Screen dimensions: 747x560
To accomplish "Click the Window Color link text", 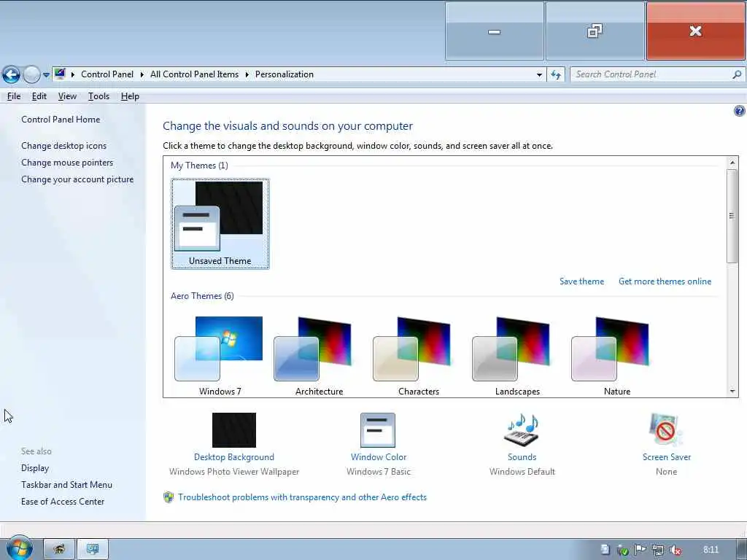I will tap(379, 457).
